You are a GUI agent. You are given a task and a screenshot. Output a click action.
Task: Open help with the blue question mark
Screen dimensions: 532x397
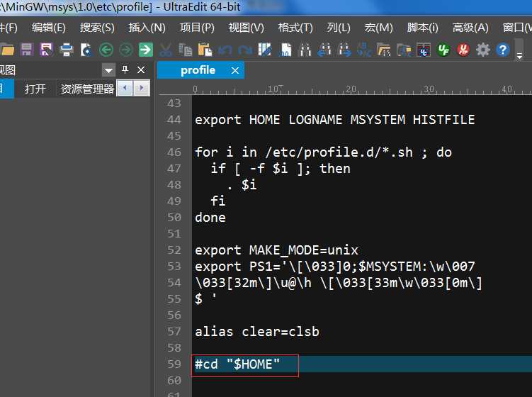click(503, 50)
